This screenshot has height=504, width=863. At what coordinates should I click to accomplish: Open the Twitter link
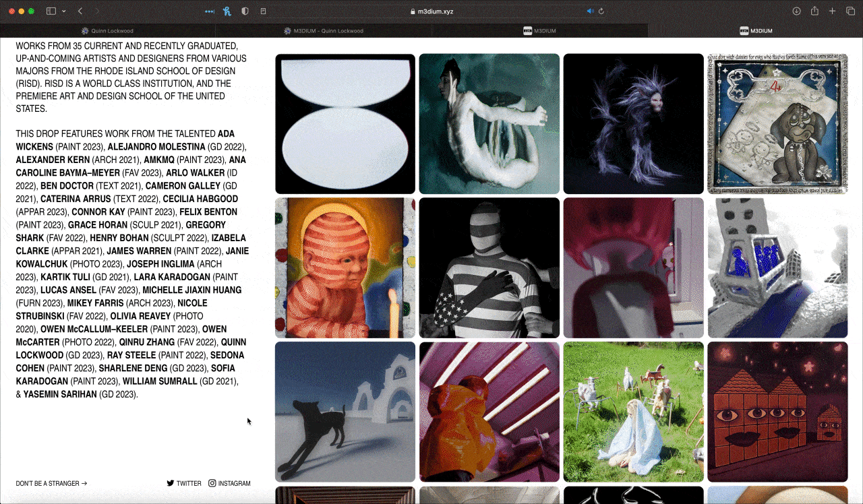(x=184, y=483)
